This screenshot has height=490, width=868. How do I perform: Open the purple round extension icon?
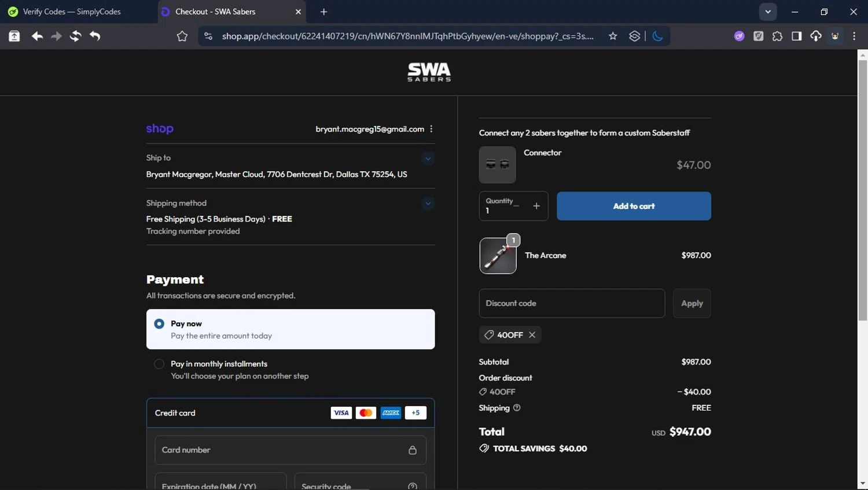click(x=740, y=36)
